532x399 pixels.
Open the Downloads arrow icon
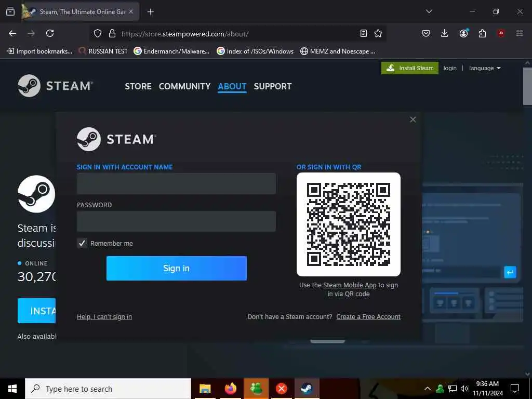pyautogui.click(x=445, y=33)
